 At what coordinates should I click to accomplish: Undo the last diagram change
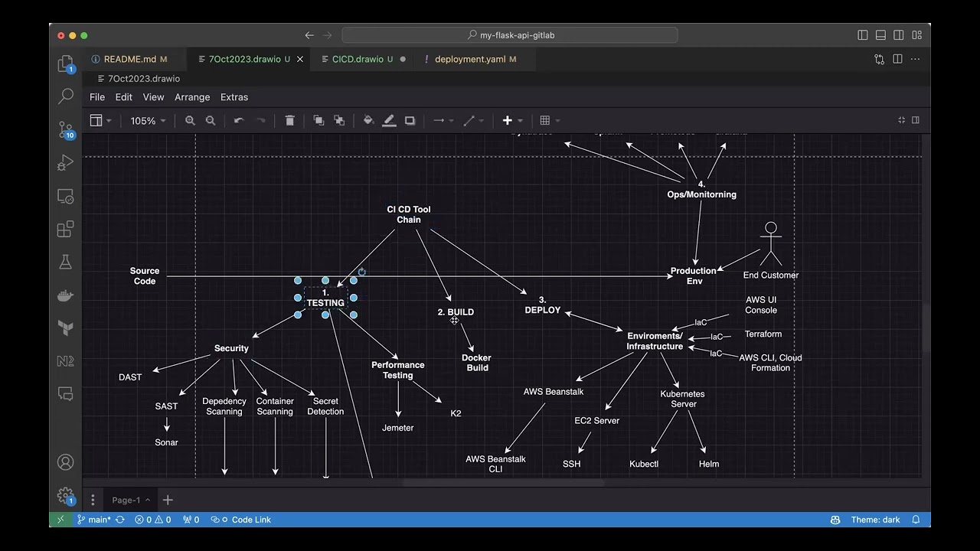tap(239, 121)
